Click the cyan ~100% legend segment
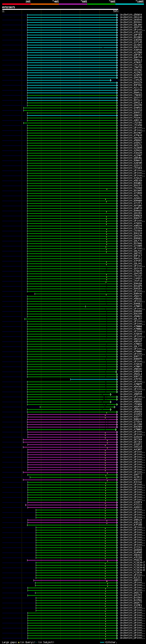This screenshot has height=644, width=146. 130,4
